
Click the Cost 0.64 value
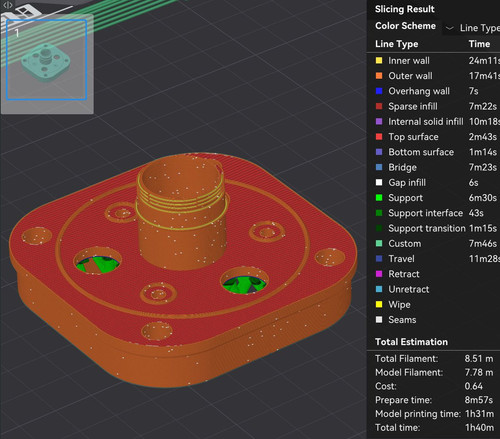pos(474,386)
